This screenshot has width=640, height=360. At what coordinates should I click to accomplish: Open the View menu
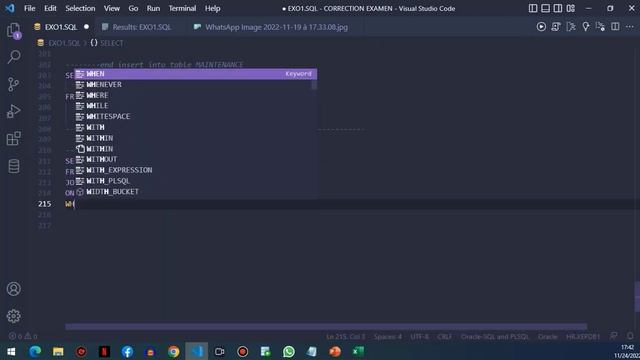[111, 8]
